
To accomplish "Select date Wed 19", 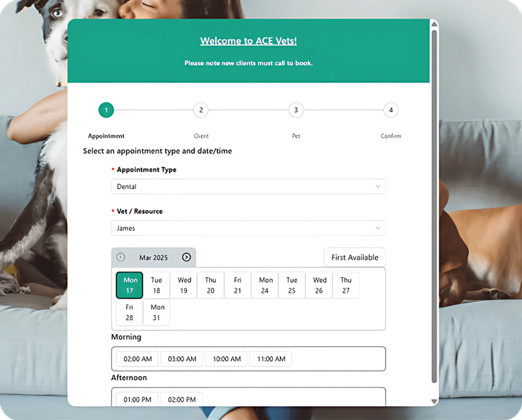I will (184, 285).
